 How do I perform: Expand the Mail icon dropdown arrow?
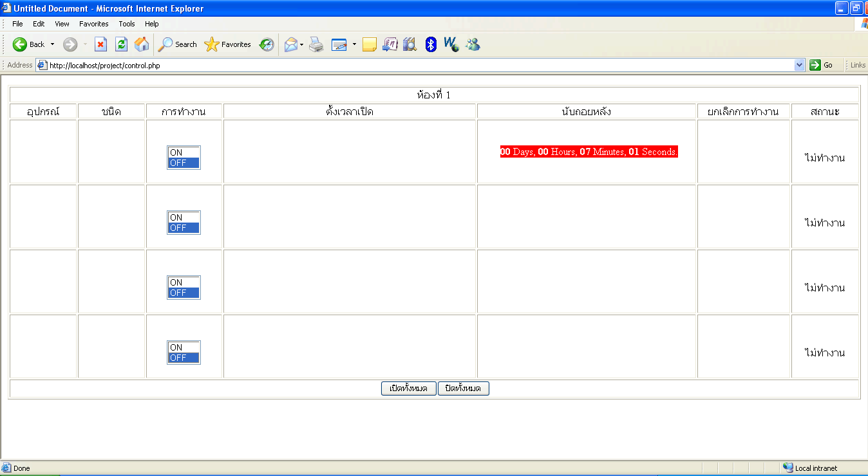click(302, 44)
